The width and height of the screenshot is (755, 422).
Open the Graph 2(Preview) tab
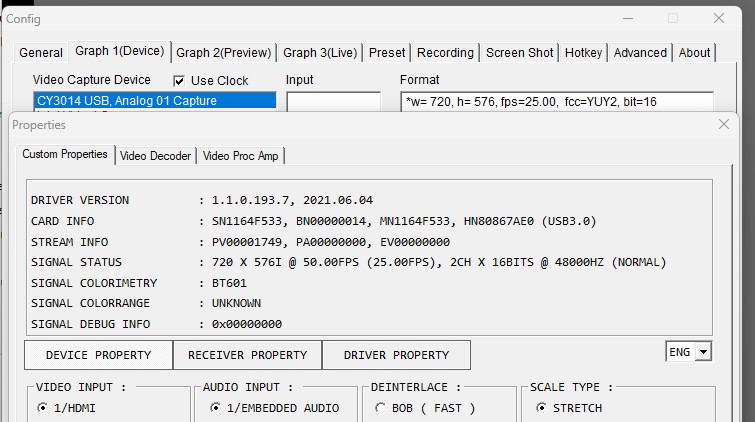(223, 53)
